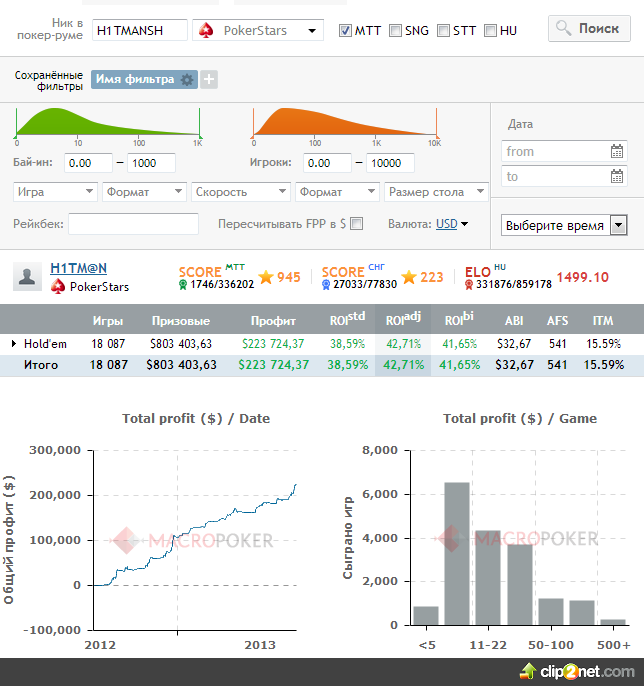The image size is (644, 686).
Task: Open calendar for 'to' date
Action: 616,176
